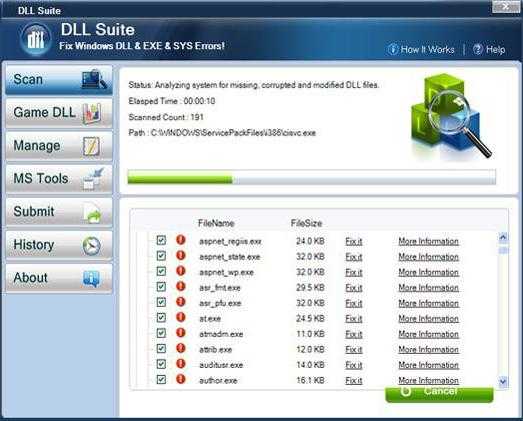Toggle the author.exe checkbox
523x421 pixels.
click(161, 379)
